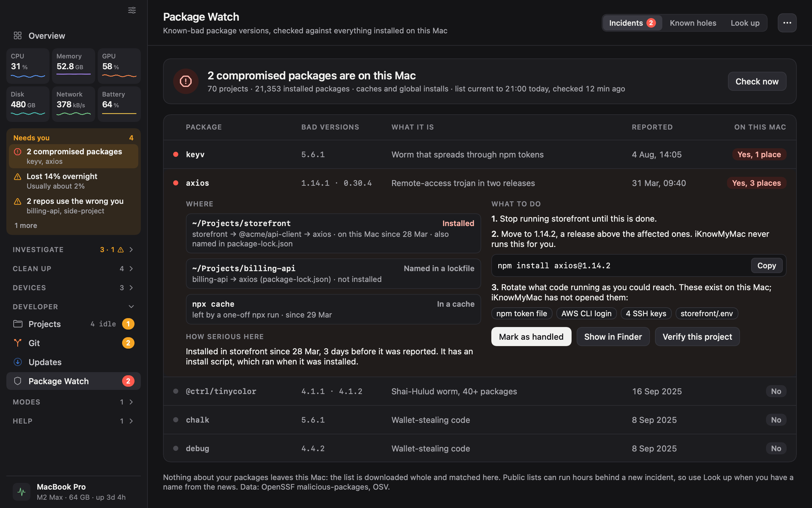The width and height of the screenshot is (812, 508).
Task: Click the red status dot beside axios
Action: [175, 183]
